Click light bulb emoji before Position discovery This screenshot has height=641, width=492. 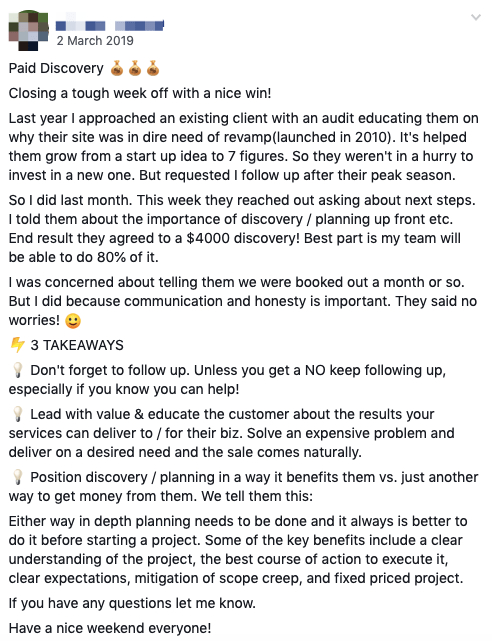click(x=18, y=477)
